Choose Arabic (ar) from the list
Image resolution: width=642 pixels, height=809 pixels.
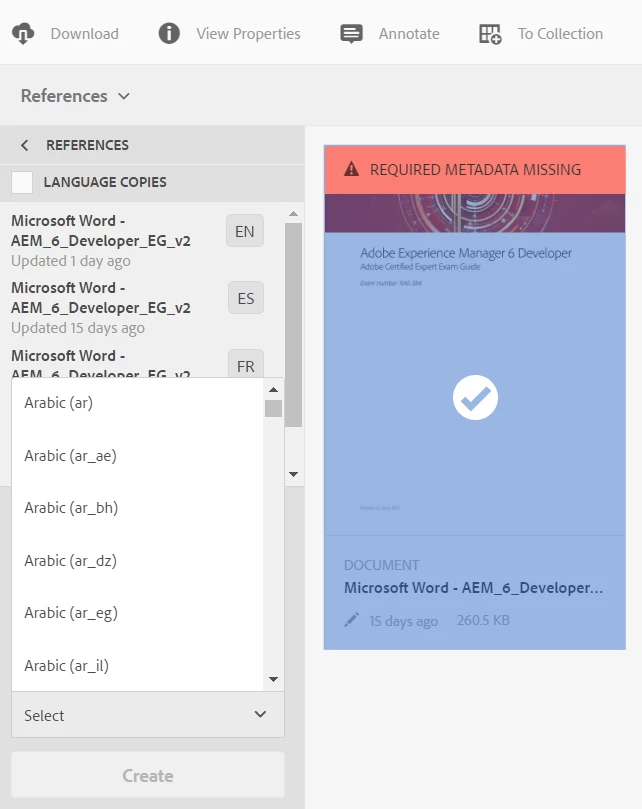tap(137, 403)
